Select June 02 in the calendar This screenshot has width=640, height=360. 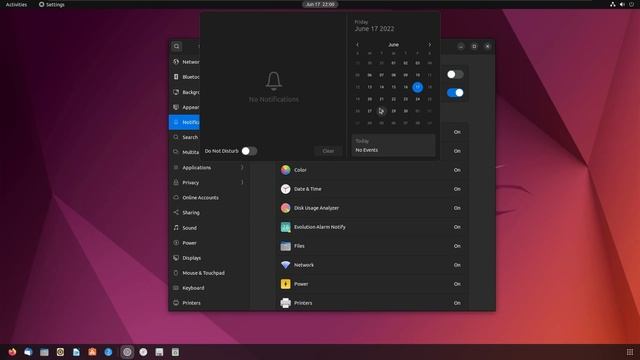pyautogui.click(x=405, y=63)
